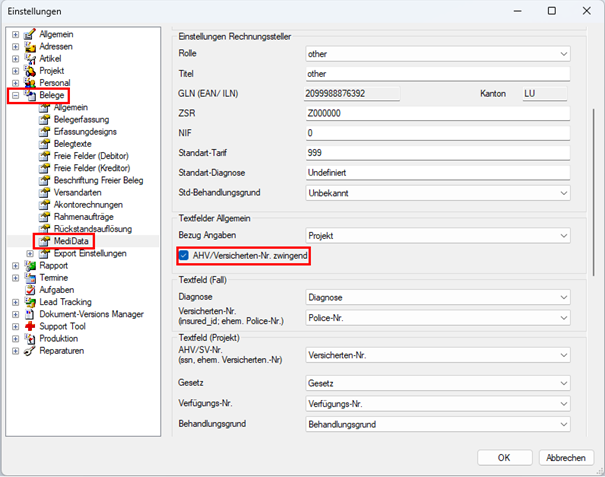Open the Verfügungs-Nr. dropdown
Viewport: 605px width, 477px height.
438,404
